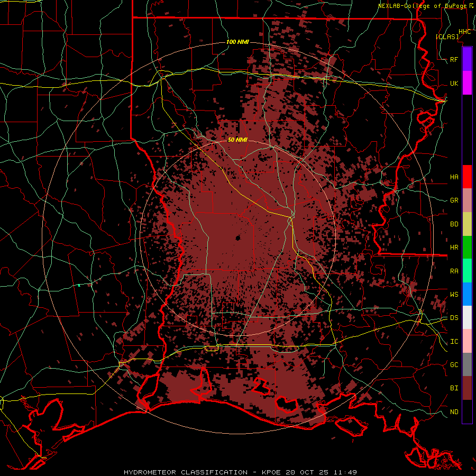
Task: Click the 'GR' legend label
Action: [x=454, y=200]
